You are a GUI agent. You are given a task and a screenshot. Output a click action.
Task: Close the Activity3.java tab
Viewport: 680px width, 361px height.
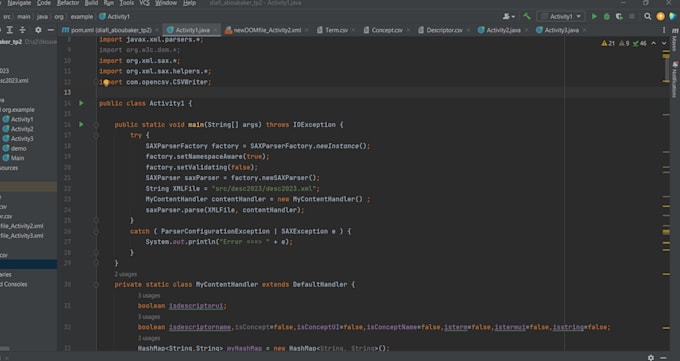585,30
